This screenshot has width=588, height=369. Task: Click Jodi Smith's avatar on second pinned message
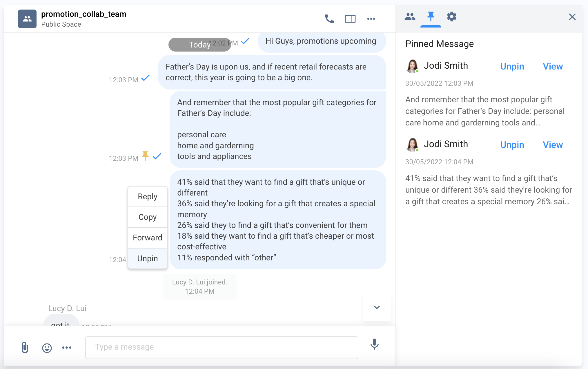pos(412,145)
